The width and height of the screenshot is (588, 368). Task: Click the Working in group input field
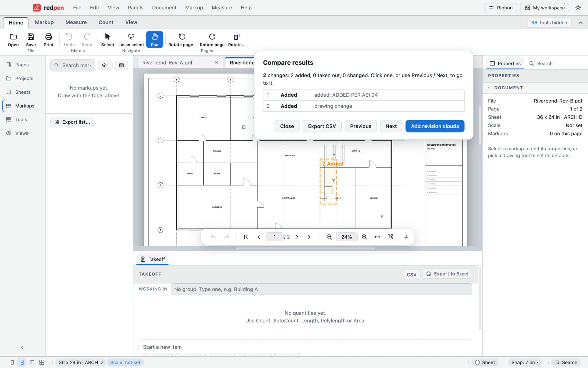pos(321,289)
